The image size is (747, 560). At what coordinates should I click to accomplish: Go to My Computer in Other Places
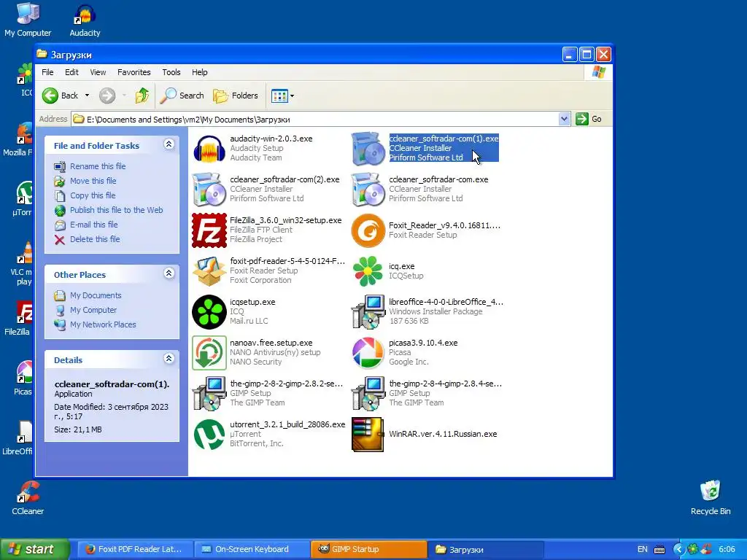click(93, 310)
